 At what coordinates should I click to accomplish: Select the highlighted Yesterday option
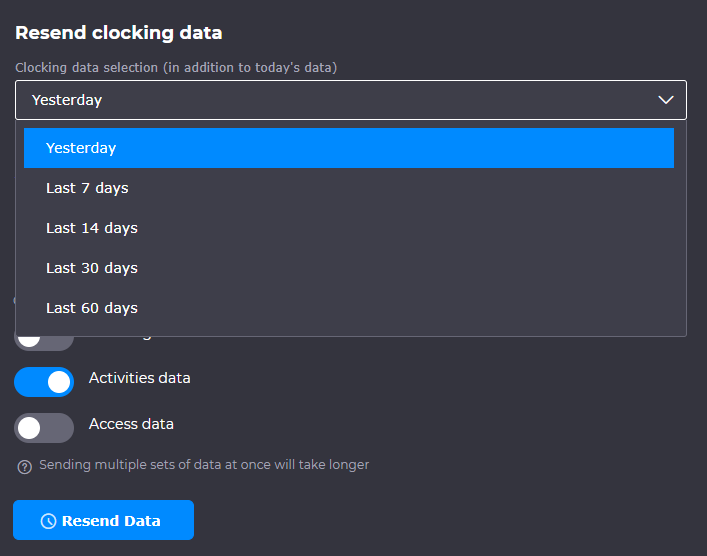(x=348, y=148)
